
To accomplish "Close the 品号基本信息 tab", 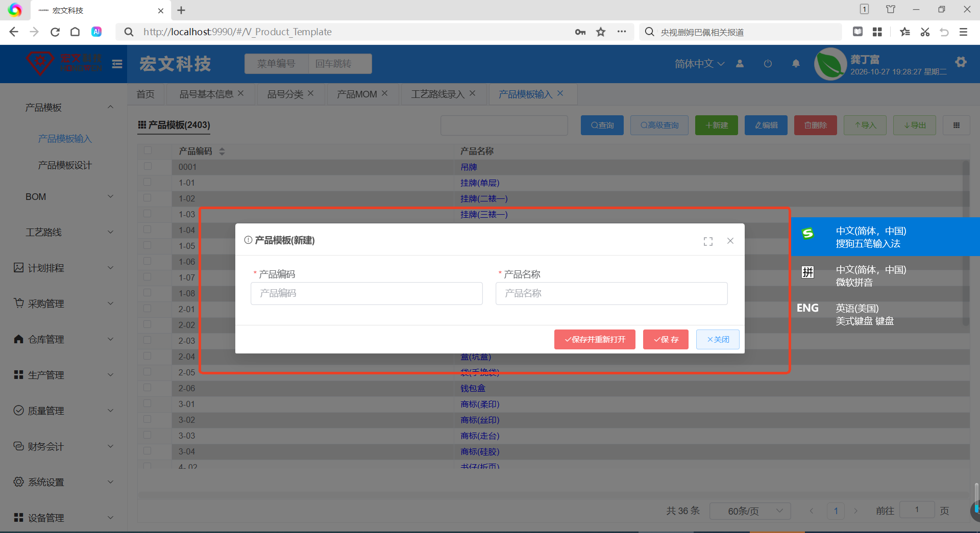I will point(241,93).
